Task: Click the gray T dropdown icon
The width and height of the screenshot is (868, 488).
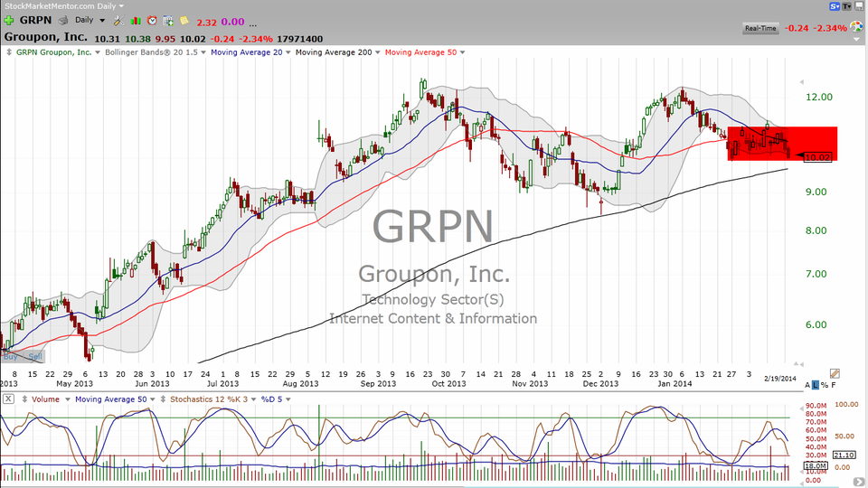Action: coord(847,6)
